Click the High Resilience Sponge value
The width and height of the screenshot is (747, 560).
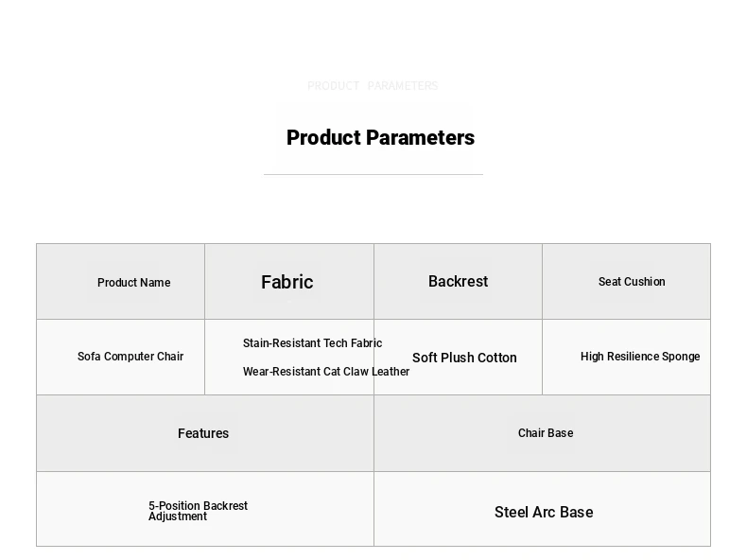coord(640,357)
